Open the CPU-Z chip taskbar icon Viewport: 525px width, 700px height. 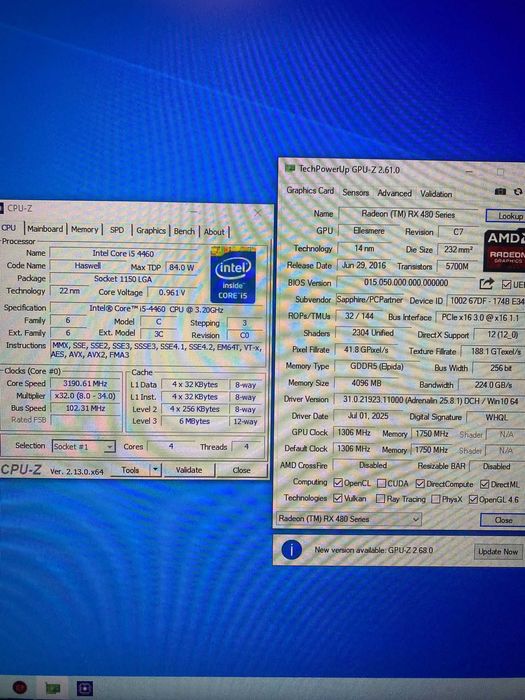click(85, 688)
